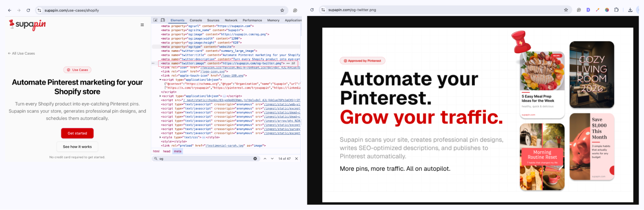644x210 pixels.
Task: Click the See how it works button
Action: click(x=77, y=147)
